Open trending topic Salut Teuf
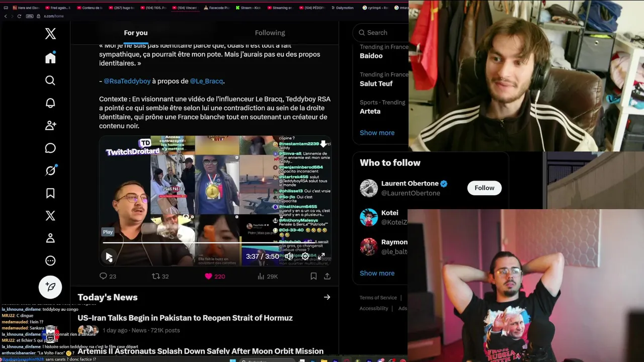Screen dimensions: 644x362 pos(376,83)
